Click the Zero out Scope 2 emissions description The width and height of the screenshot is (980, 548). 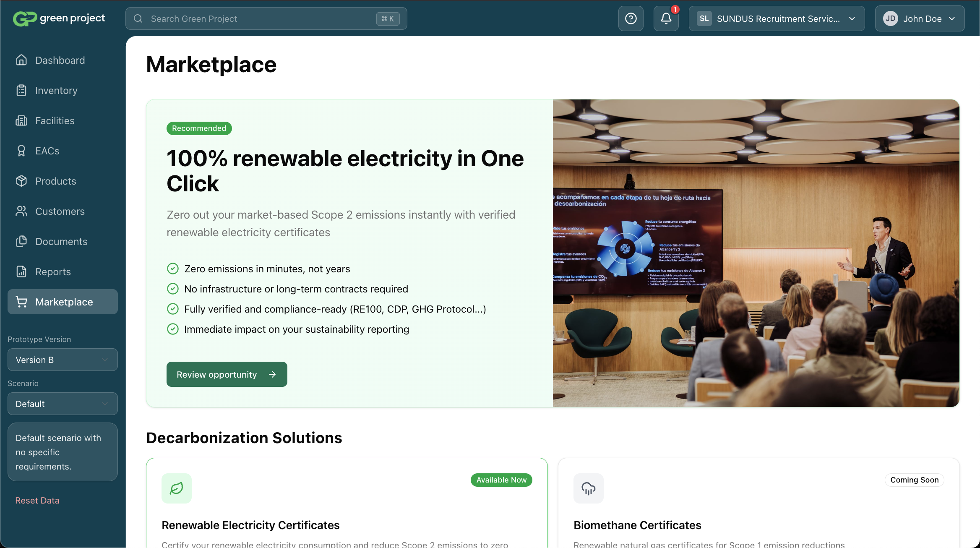coord(341,223)
